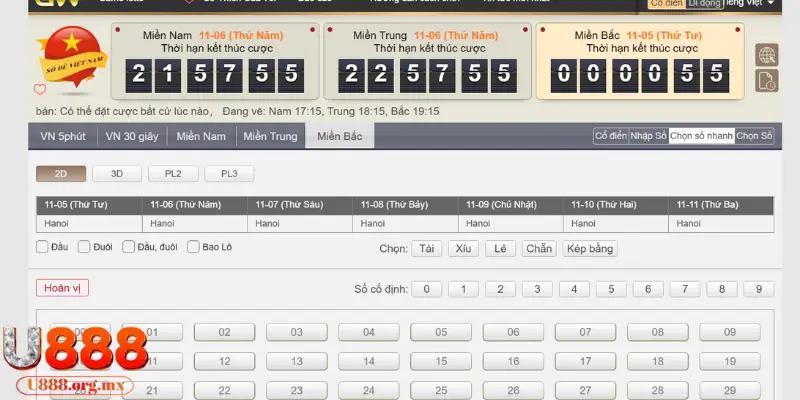The image size is (800, 400).
Task: Pick date column 11-07 (Thứ Sáu)
Action: [x=300, y=205]
